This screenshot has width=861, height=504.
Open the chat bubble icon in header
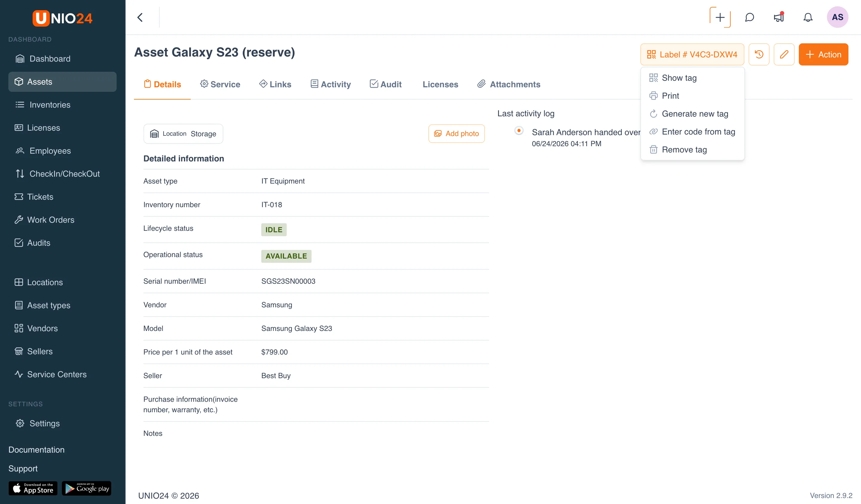coord(749,17)
